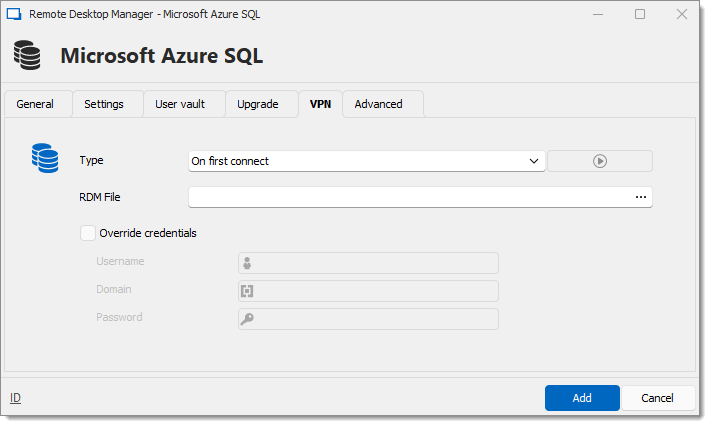Click the Remote Desktop Manager title bar icon

(x=14, y=14)
